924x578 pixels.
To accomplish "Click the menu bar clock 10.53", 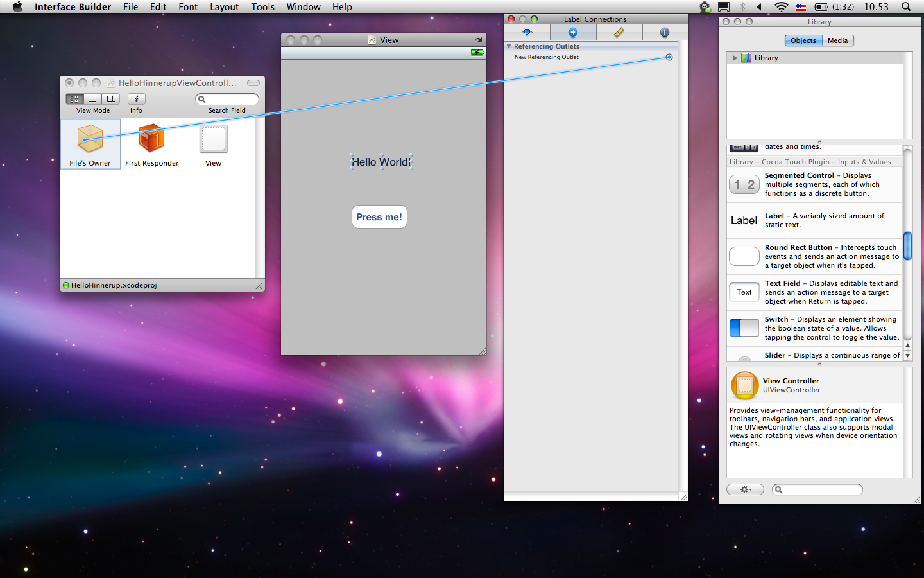I will 877,7.
